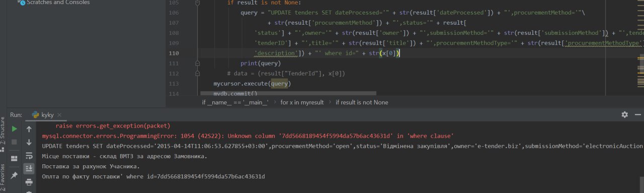This screenshot has height=193, width=644.
Task: Click 'Місце поставки' console output line
Action: [x=124, y=156]
